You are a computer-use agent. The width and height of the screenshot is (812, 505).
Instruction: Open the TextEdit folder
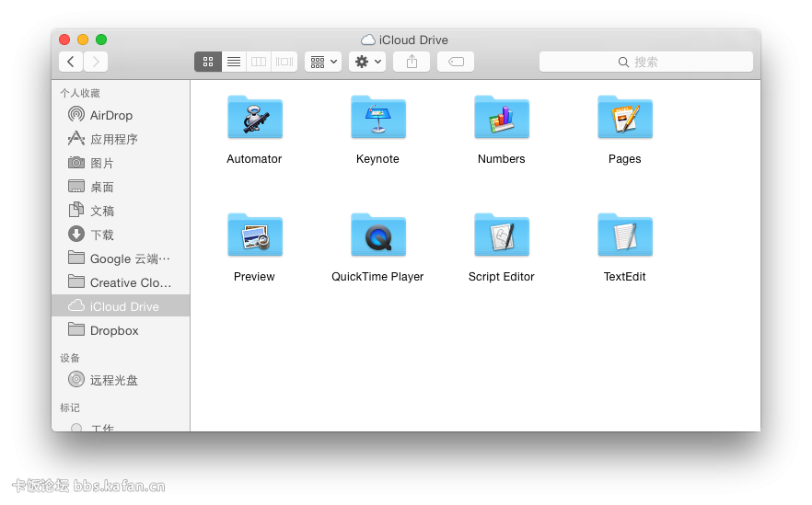pyautogui.click(x=624, y=235)
